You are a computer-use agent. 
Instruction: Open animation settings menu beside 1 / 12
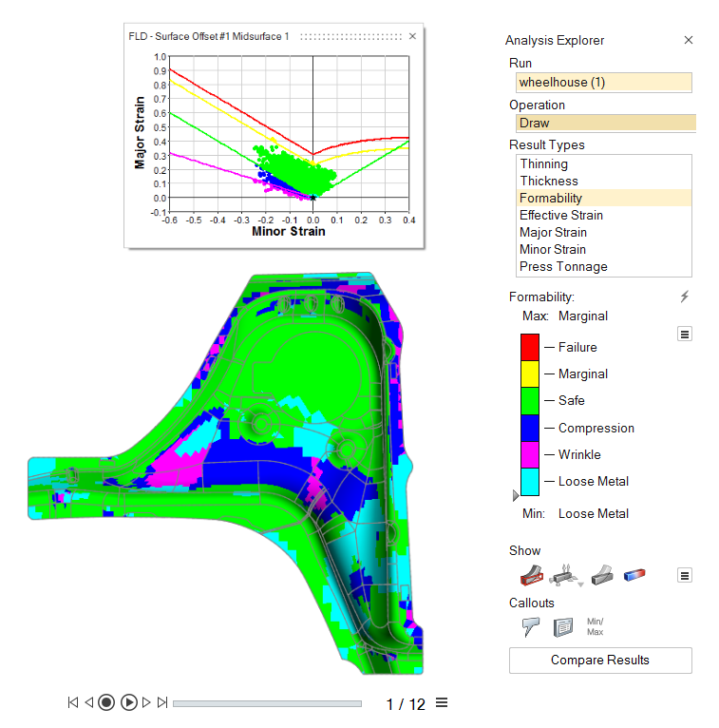click(442, 703)
